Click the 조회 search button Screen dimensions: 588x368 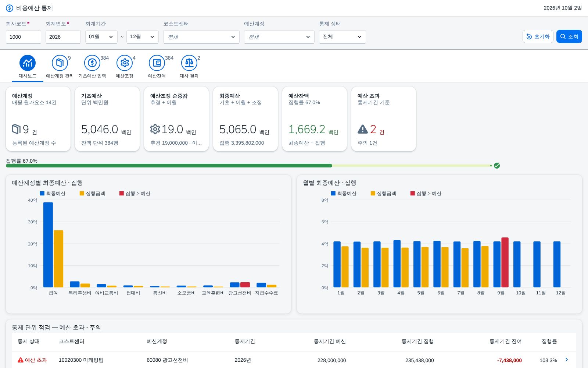pyautogui.click(x=569, y=36)
